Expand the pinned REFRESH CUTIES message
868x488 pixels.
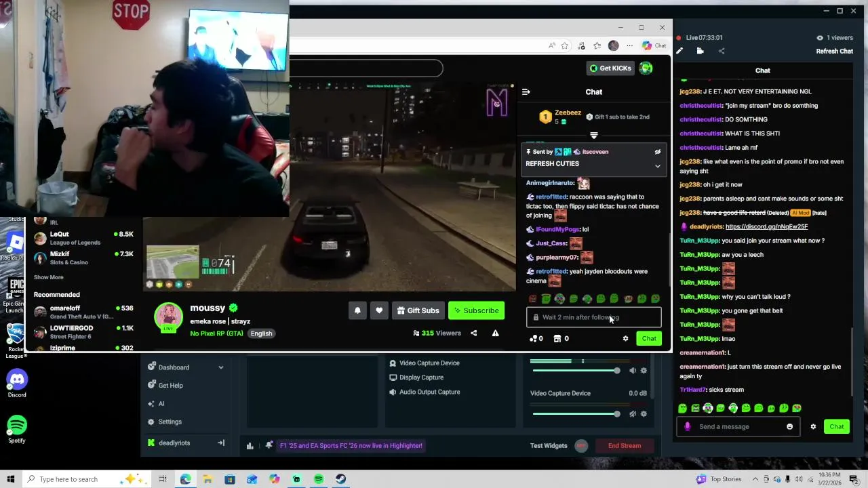657,166
